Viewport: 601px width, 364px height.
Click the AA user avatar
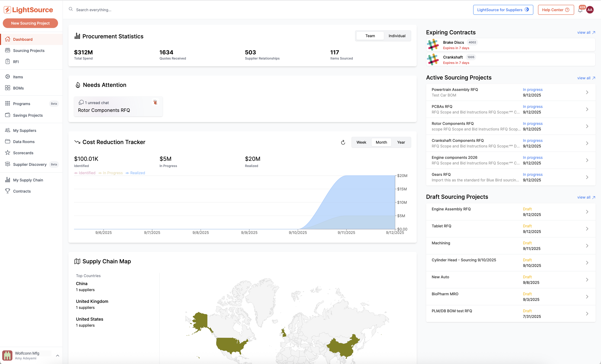(x=590, y=10)
